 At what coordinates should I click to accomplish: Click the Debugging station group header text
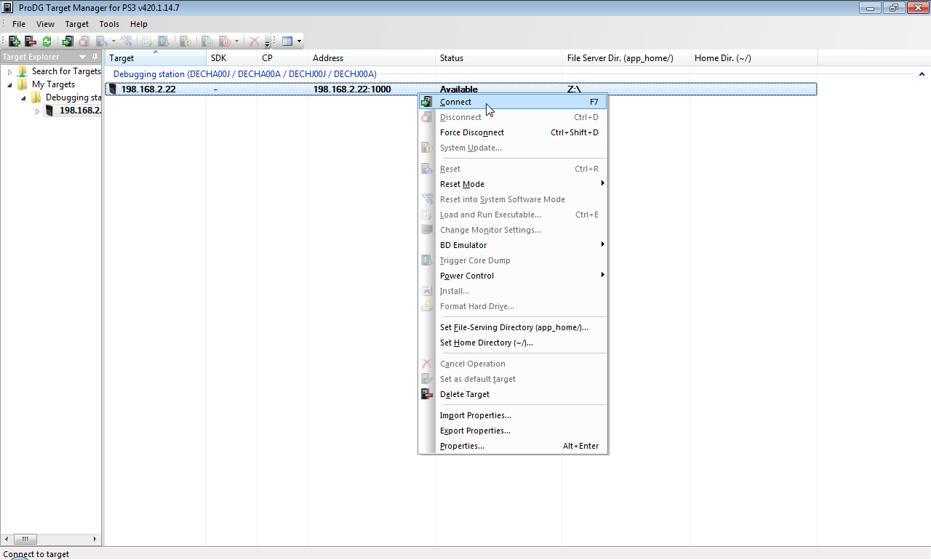pyautogui.click(x=244, y=74)
